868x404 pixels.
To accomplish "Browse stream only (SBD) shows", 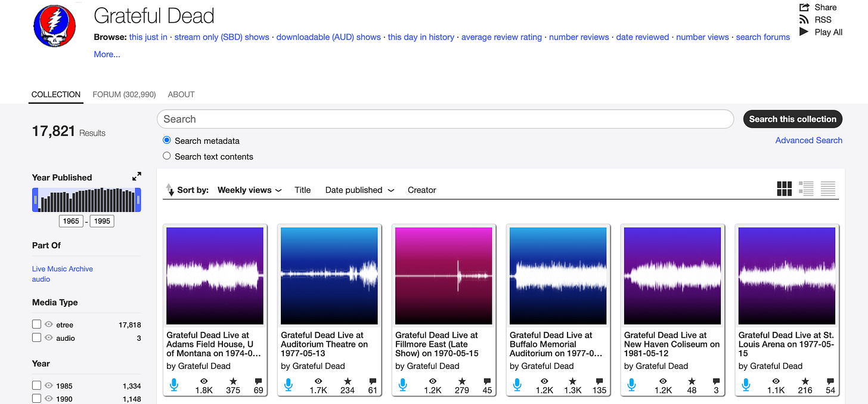I will click(222, 37).
